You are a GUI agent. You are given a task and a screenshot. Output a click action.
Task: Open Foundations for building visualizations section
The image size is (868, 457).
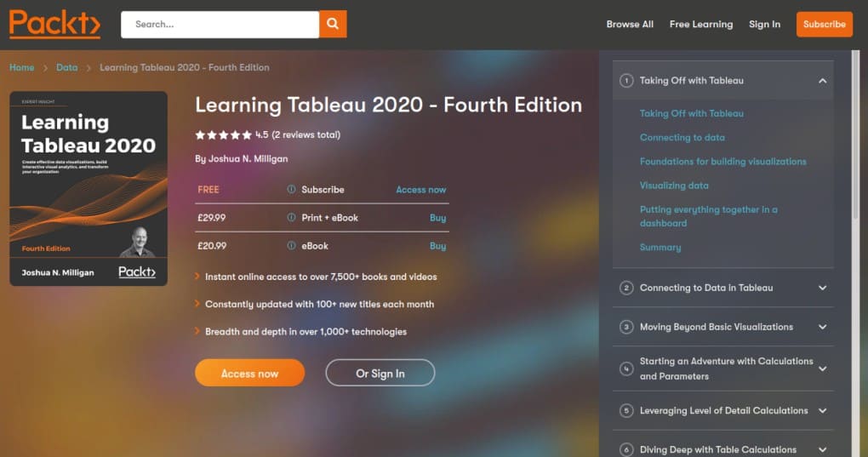[x=723, y=162]
